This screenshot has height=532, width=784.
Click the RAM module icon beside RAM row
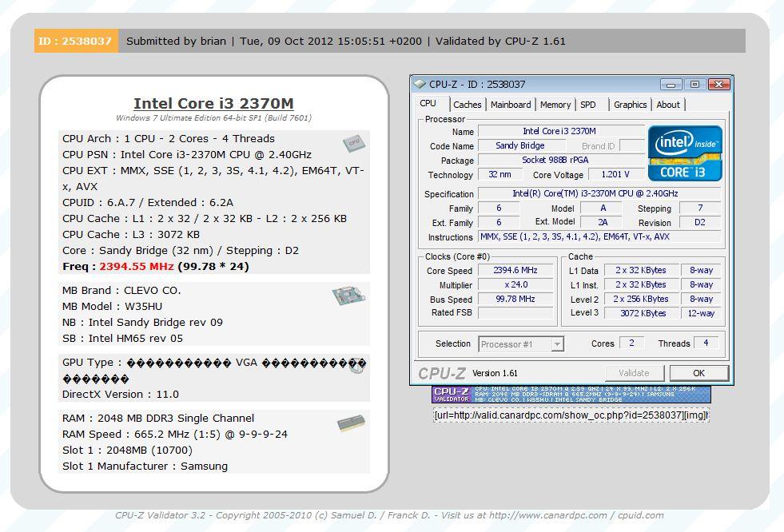tap(351, 423)
